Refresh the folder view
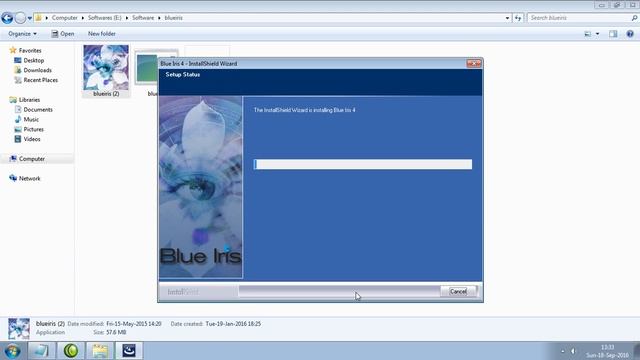The height and width of the screenshot is (360, 640). [x=518, y=18]
